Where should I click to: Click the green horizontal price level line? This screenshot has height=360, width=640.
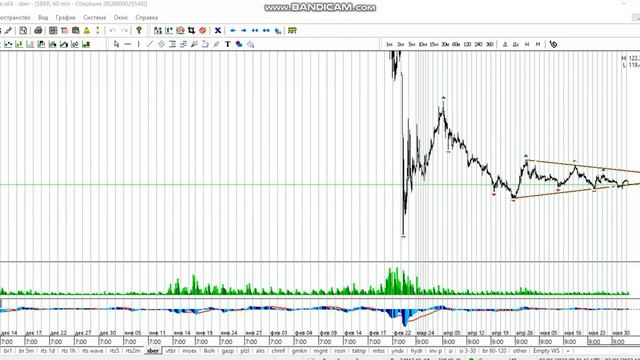point(320,185)
